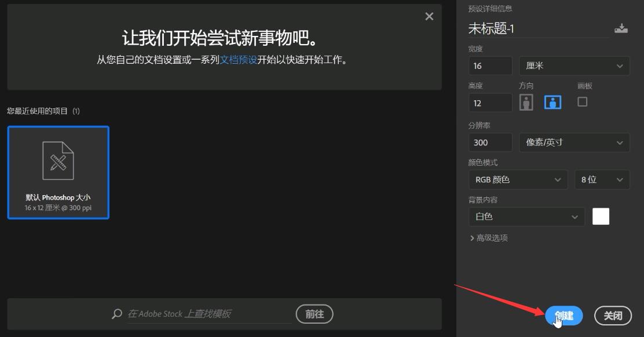Select portrait orientation icon

[526, 102]
